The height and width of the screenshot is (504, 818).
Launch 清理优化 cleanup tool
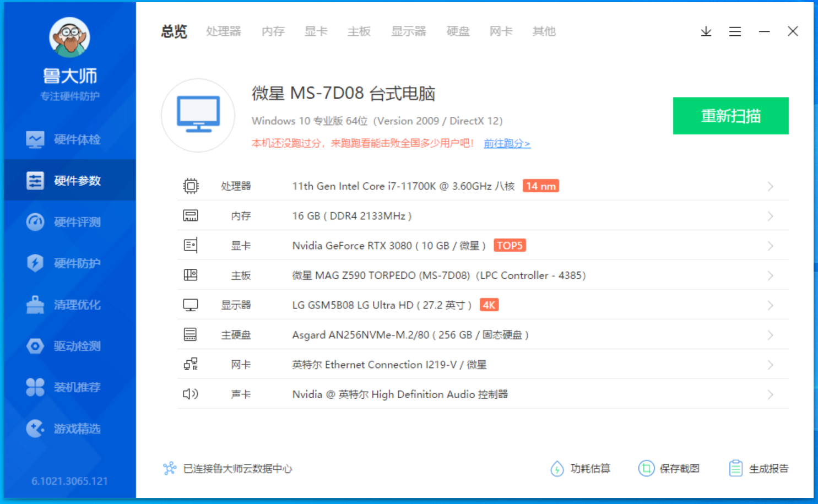[69, 305]
